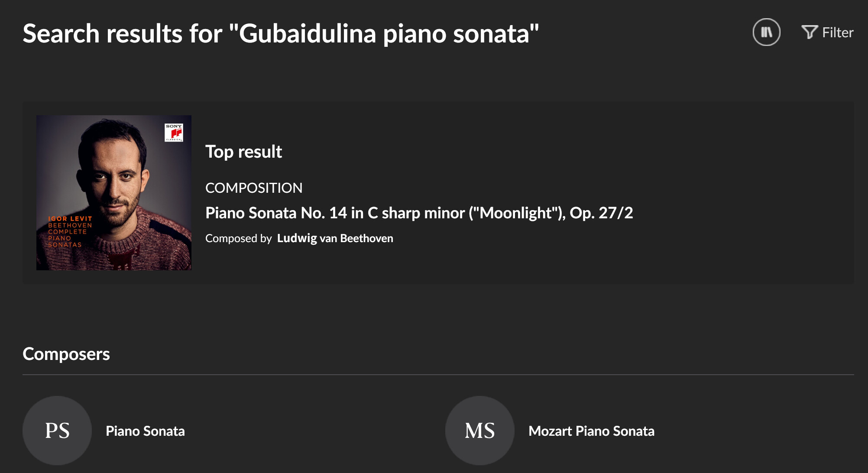Click the MS composer avatar circle
The height and width of the screenshot is (473, 868).
point(479,430)
